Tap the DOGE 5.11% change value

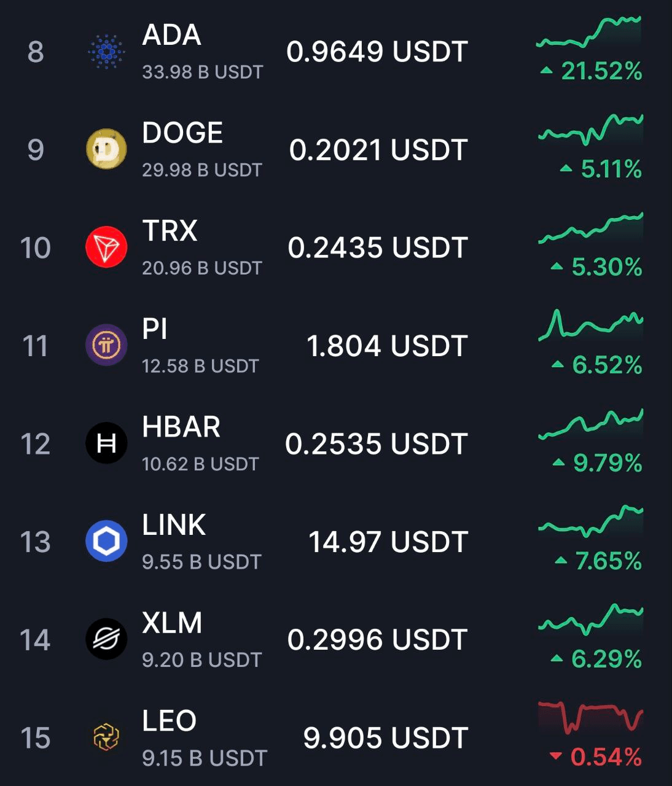(601, 169)
